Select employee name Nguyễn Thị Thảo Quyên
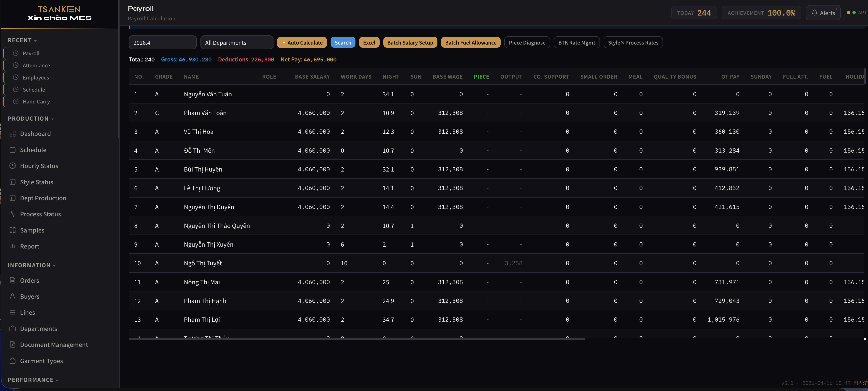The image size is (868, 391). coord(217,226)
